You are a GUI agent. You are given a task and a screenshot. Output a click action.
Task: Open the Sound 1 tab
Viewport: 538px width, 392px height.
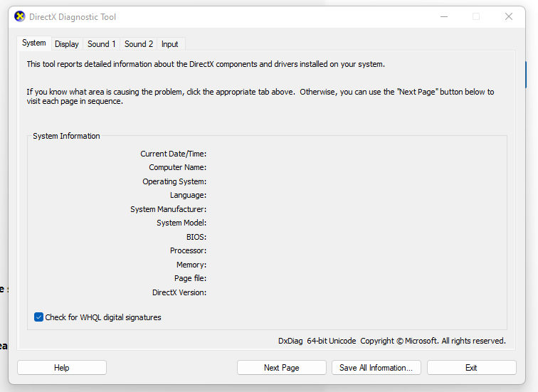[x=101, y=44]
